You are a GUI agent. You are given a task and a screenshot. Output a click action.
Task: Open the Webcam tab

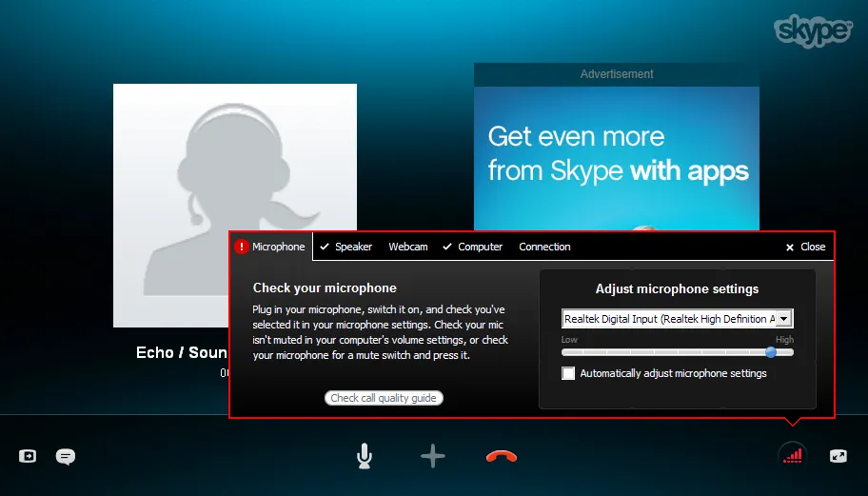click(408, 247)
